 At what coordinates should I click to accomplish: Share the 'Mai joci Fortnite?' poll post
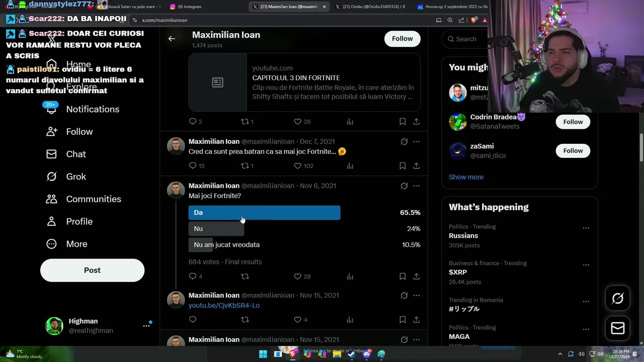pyautogui.click(x=417, y=277)
